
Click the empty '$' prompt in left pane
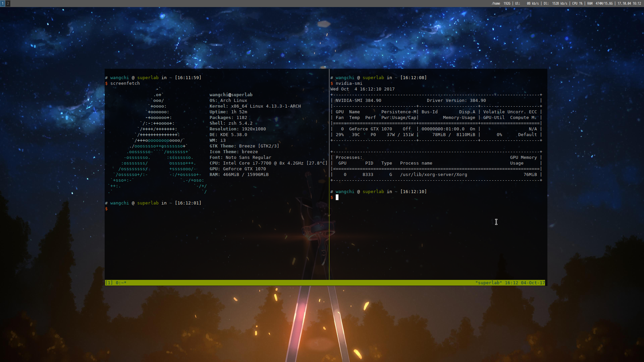[106, 209]
